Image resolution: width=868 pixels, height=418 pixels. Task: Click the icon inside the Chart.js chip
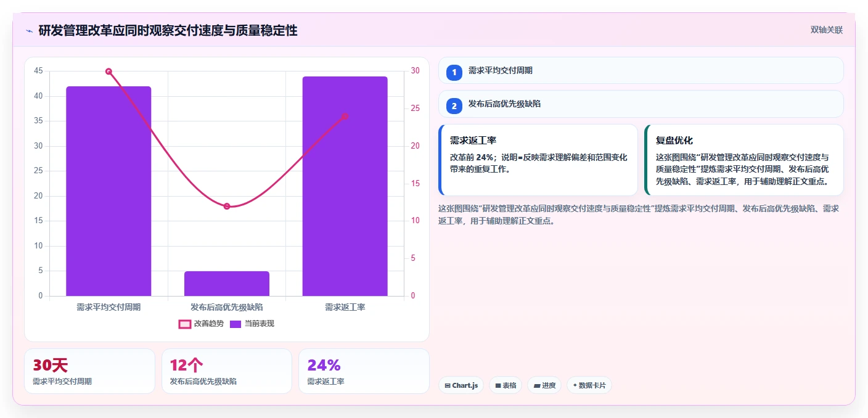[448, 386]
